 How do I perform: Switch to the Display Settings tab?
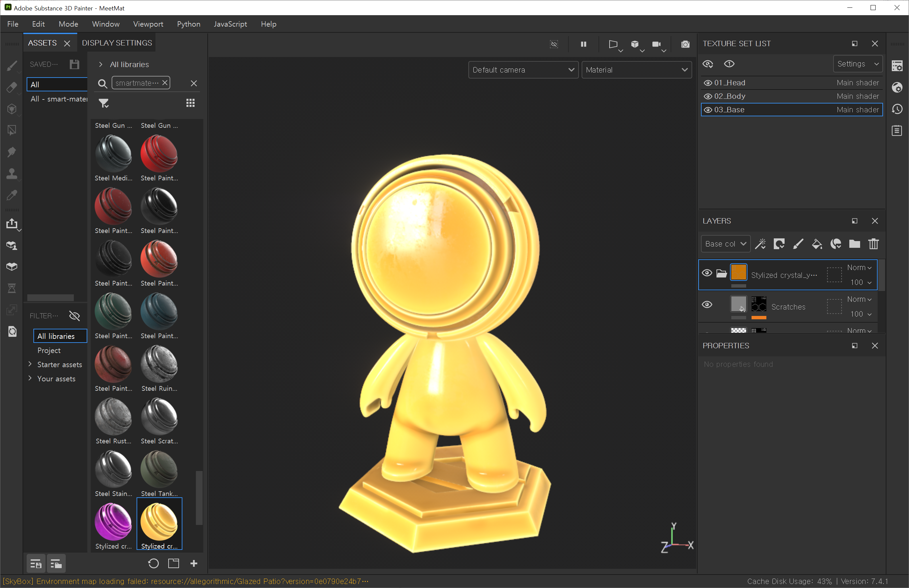[117, 43]
